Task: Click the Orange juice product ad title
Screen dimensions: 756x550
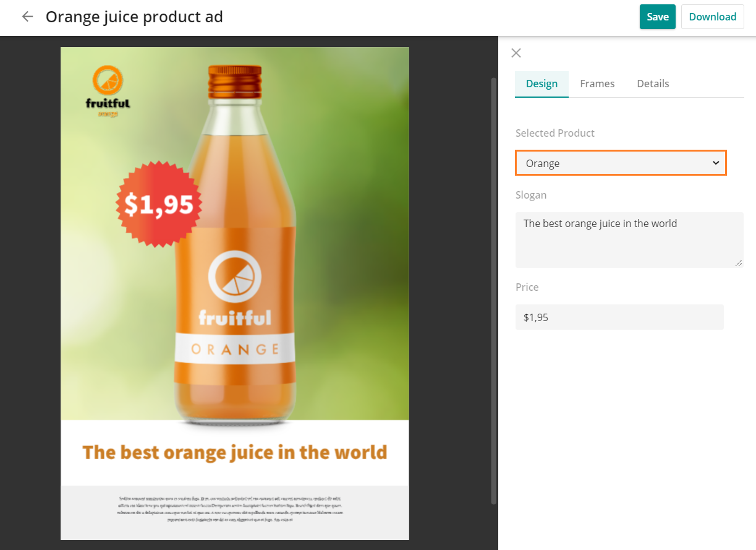Action: pos(134,17)
